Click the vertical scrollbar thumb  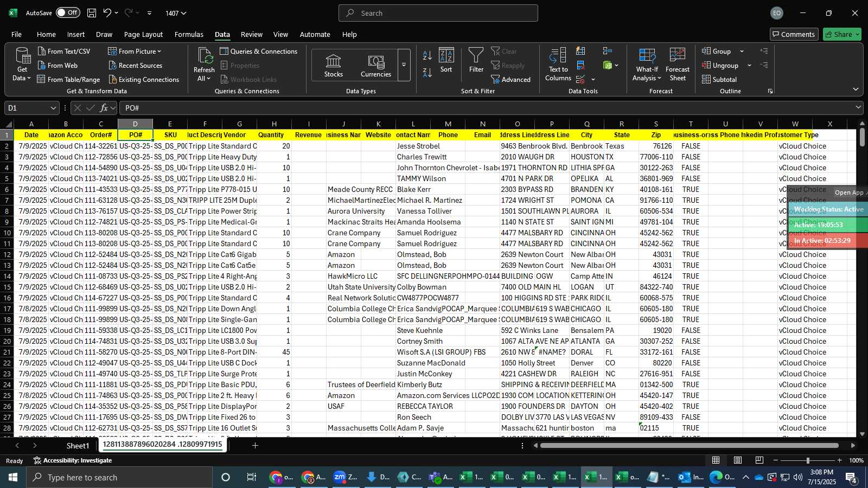[862, 137]
